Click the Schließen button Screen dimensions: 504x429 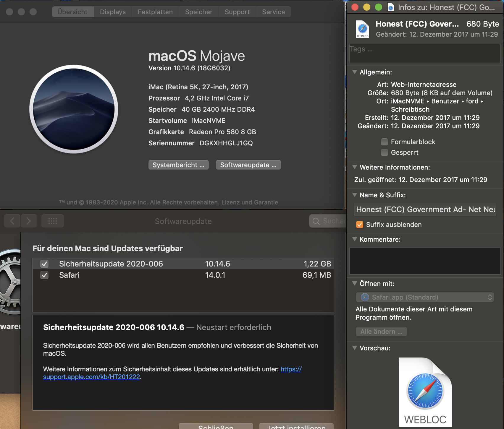[216, 426]
